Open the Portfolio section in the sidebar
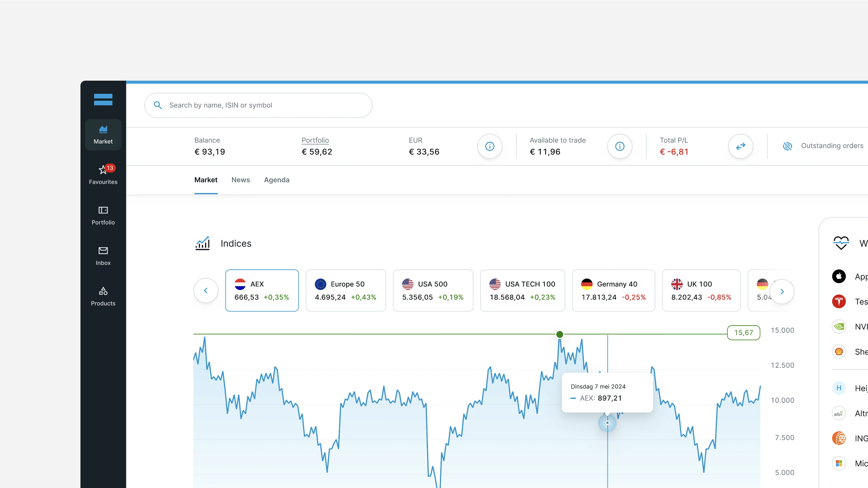The width and height of the screenshot is (868, 488). 103,215
